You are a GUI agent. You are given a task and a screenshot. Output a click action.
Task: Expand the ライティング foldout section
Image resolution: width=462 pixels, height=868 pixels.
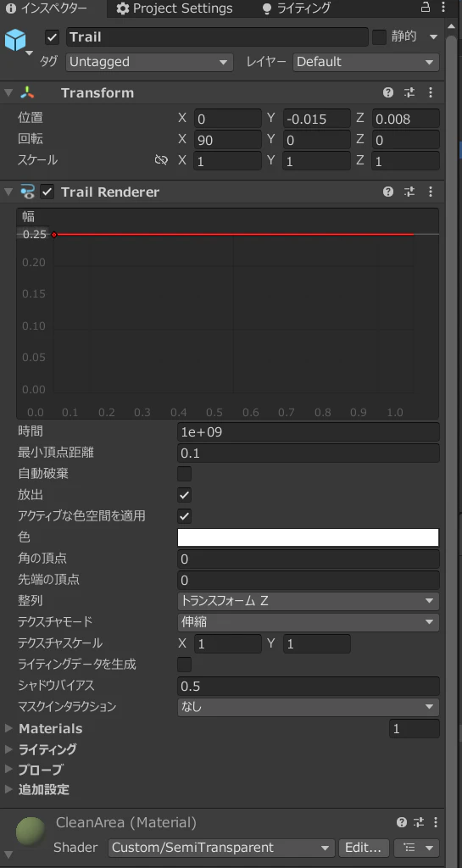[x=8, y=749]
